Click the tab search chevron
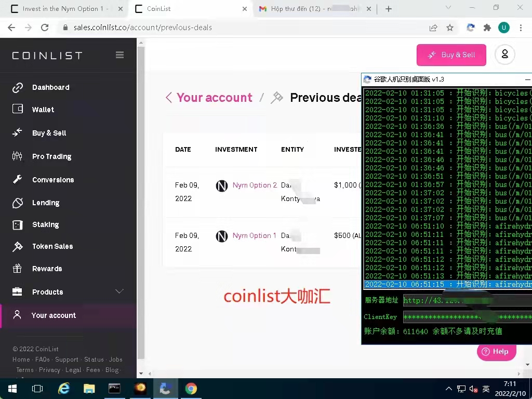The image size is (532, 399). (x=448, y=7)
